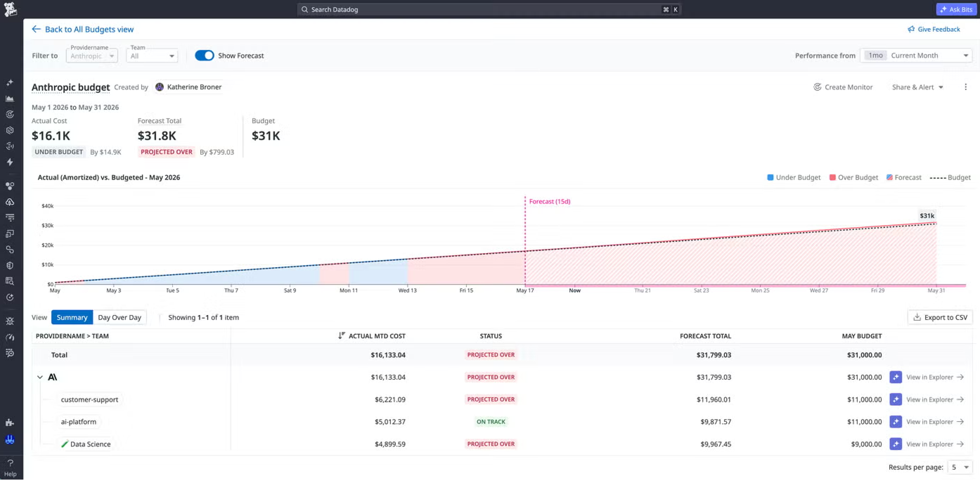
Task: Click the three-dot more options icon
Action: coord(966,87)
